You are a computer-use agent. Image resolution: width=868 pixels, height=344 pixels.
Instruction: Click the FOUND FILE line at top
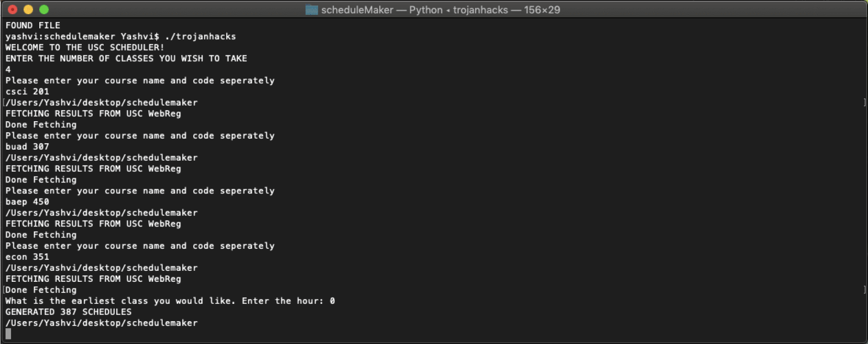pos(33,26)
